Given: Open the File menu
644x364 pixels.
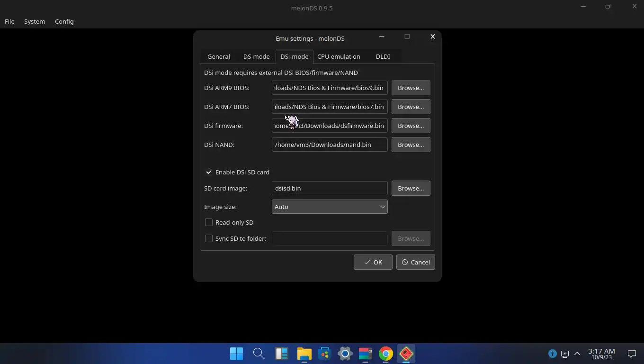Looking at the screenshot, I should tap(9, 21).
